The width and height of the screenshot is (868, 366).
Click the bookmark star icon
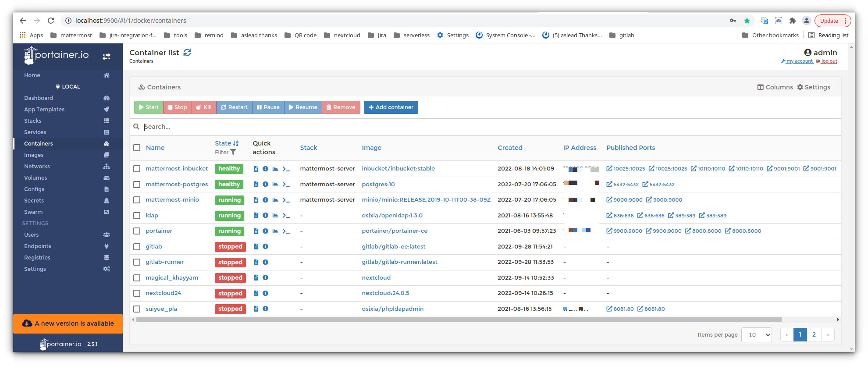point(747,21)
